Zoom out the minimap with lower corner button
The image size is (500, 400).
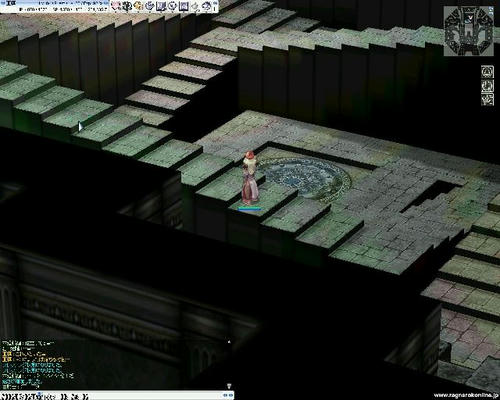(x=491, y=14)
